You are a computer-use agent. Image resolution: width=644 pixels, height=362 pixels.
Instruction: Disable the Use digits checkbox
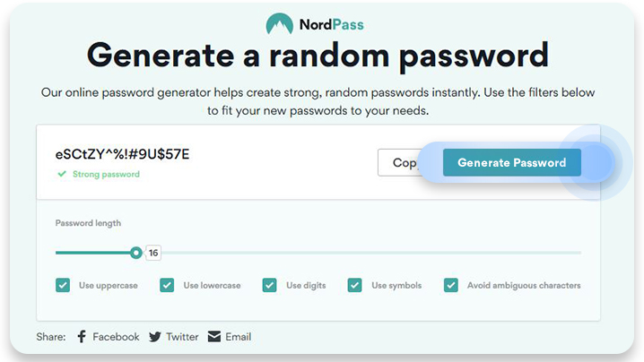tap(269, 285)
